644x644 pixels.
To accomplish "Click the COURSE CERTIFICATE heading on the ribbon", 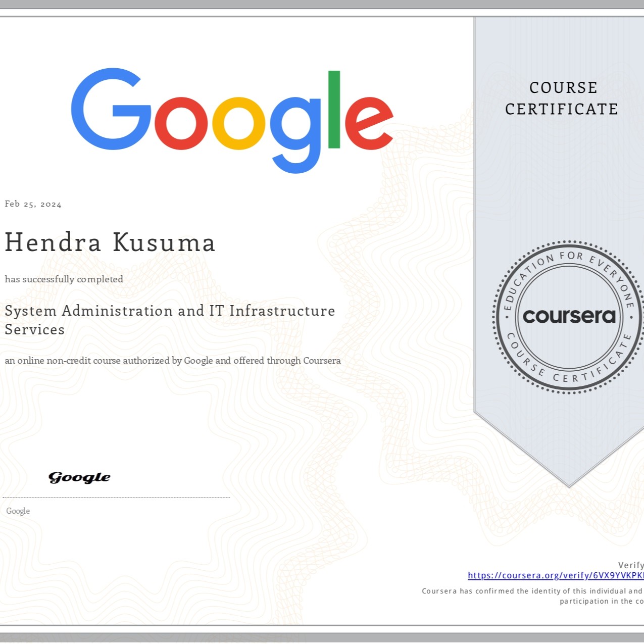I will tap(562, 98).
